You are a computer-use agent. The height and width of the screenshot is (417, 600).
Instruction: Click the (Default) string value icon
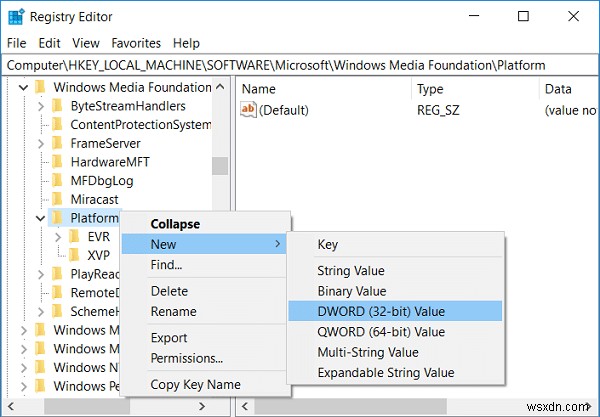(x=249, y=111)
